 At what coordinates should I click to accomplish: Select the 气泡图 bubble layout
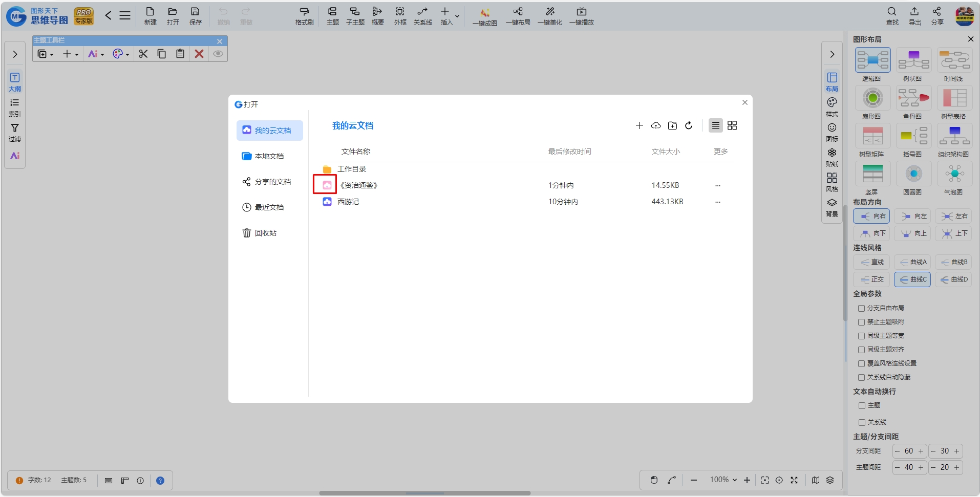[954, 178]
